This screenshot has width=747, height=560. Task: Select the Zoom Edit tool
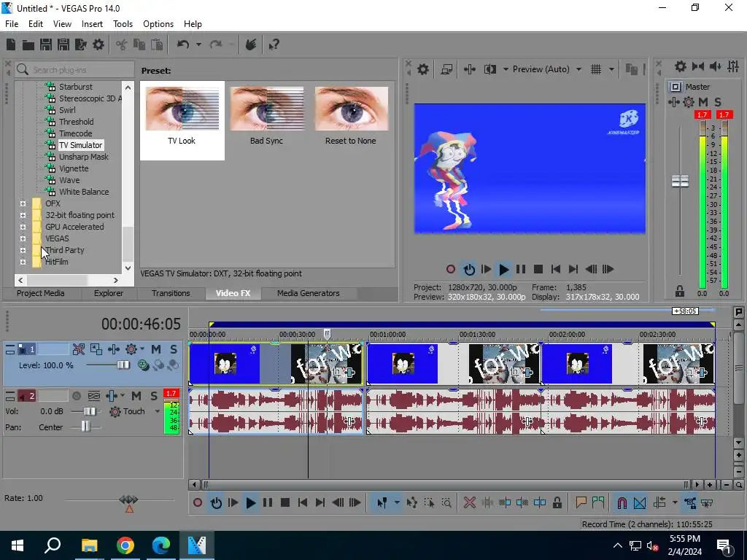[446, 503]
